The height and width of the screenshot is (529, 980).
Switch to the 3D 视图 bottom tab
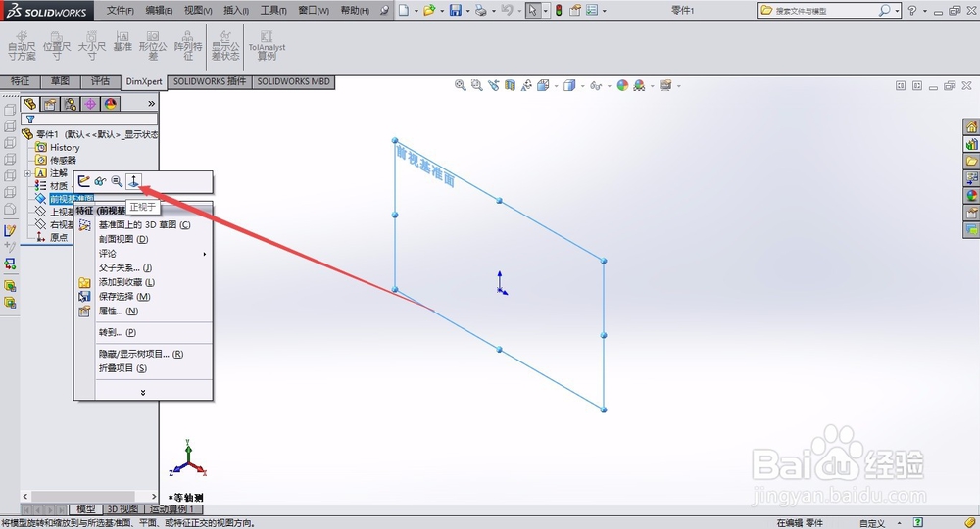pyautogui.click(x=122, y=509)
